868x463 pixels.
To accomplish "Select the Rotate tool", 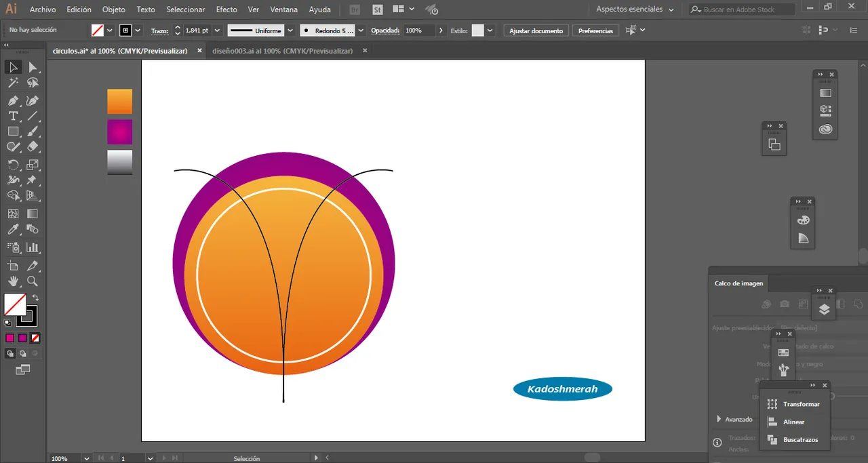I will 13,165.
